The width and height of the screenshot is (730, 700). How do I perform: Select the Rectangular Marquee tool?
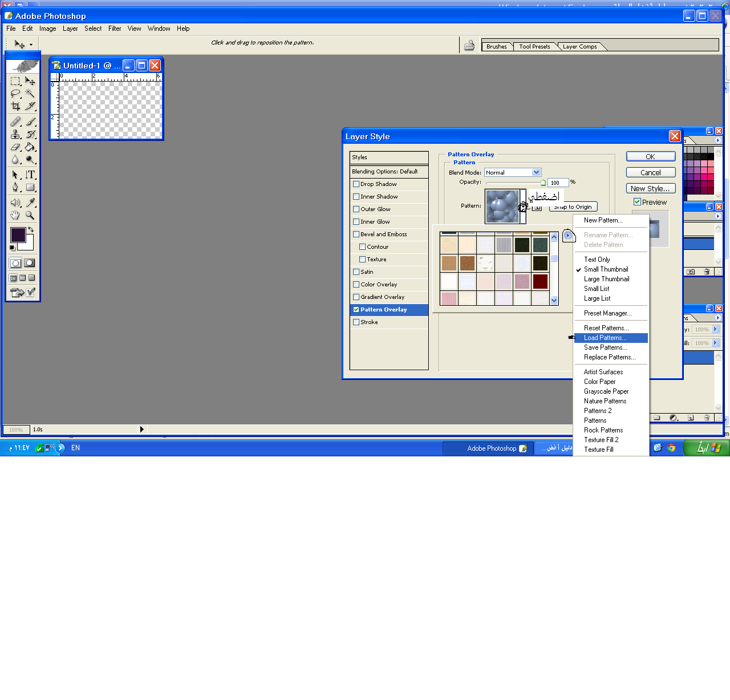[15, 81]
